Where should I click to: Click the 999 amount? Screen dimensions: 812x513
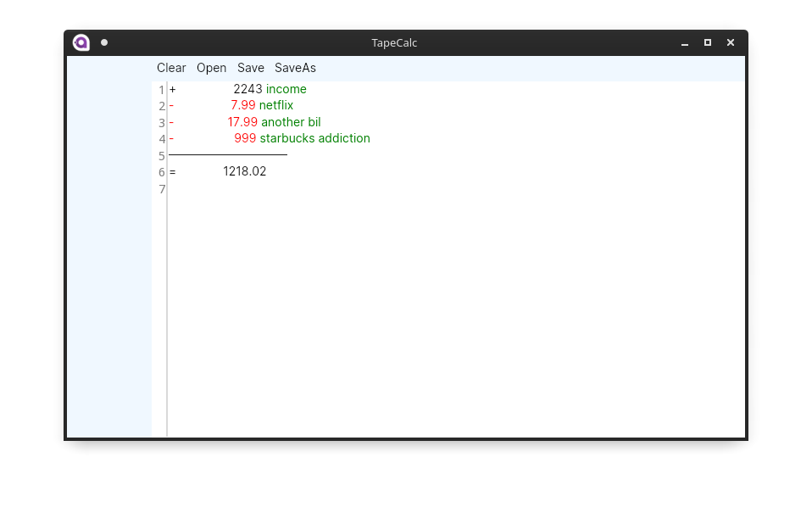(x=245, y=138)
